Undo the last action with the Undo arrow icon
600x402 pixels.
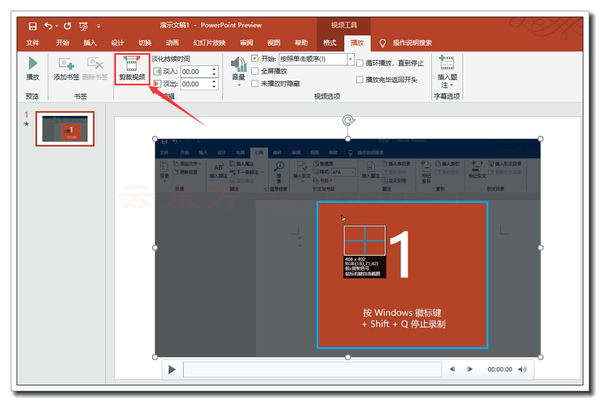(x=48, y=26)
